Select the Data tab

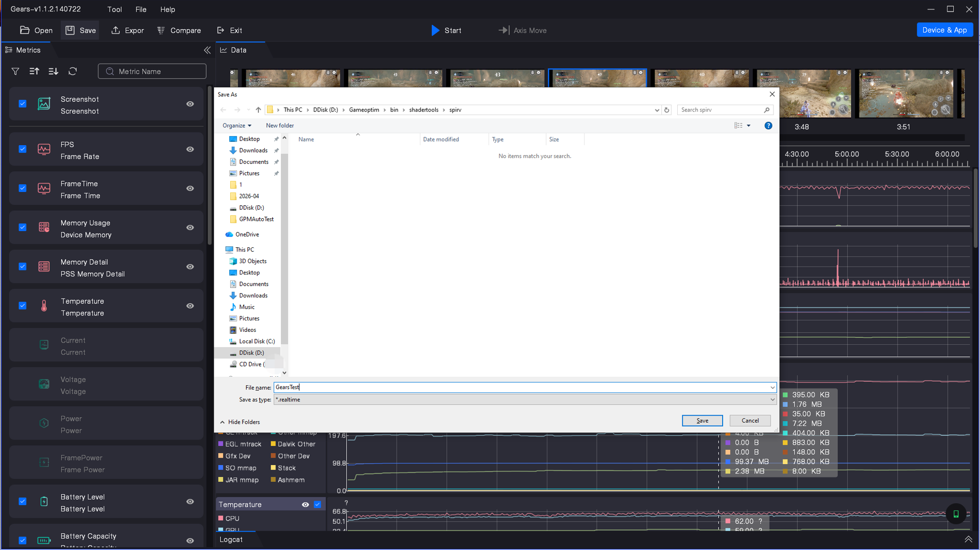tap(240, 50)
